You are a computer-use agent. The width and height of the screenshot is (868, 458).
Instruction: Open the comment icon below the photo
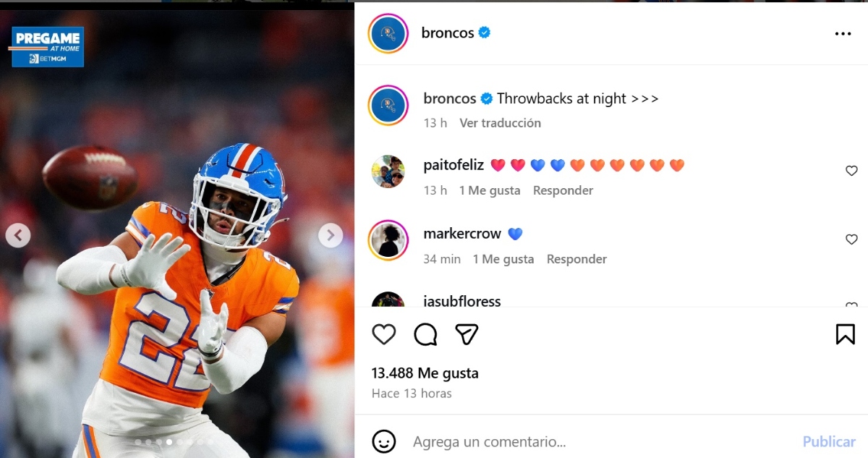pos(425,334)
